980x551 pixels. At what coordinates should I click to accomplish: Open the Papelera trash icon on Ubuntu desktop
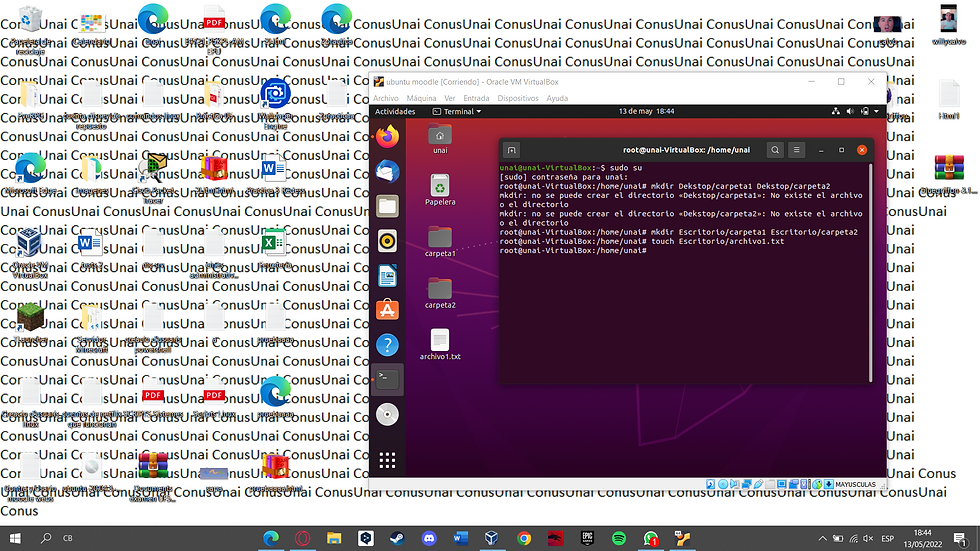(x=440, y=190)
